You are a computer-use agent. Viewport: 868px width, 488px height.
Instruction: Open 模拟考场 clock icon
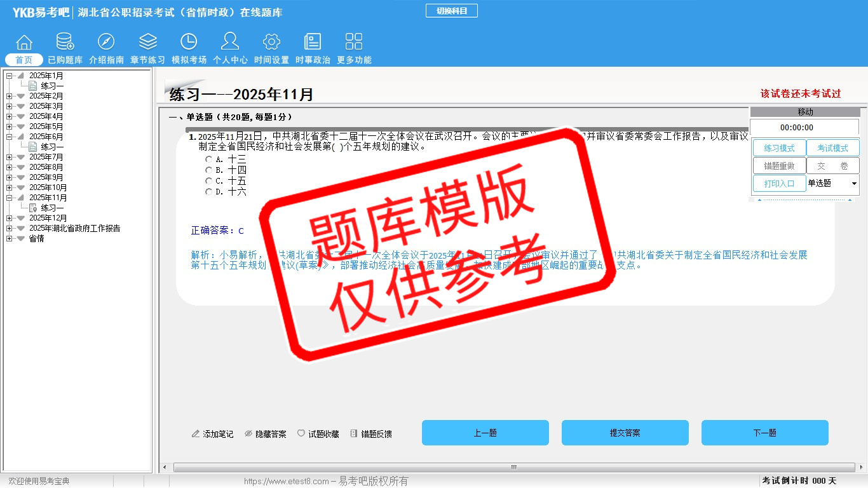click(189, 42)
